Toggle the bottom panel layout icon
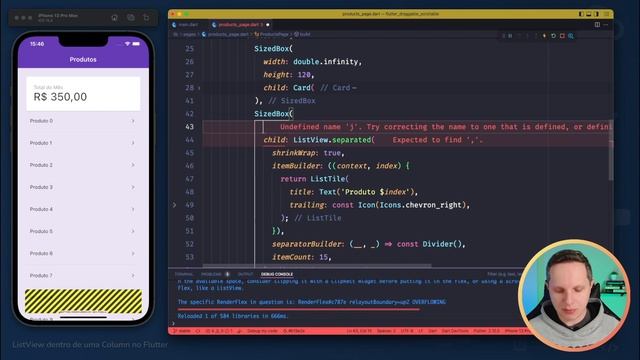This screenshot has height=360, width=640. pos(589,14)
